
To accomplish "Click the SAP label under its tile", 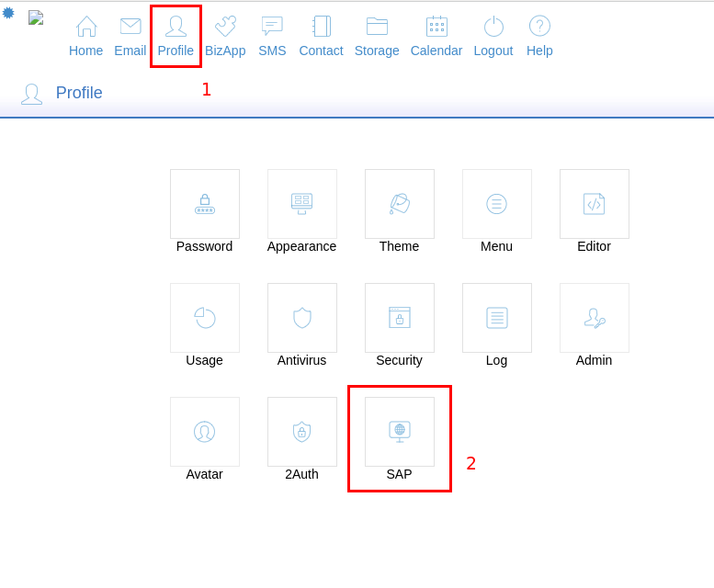I will (x=400, y=474).
